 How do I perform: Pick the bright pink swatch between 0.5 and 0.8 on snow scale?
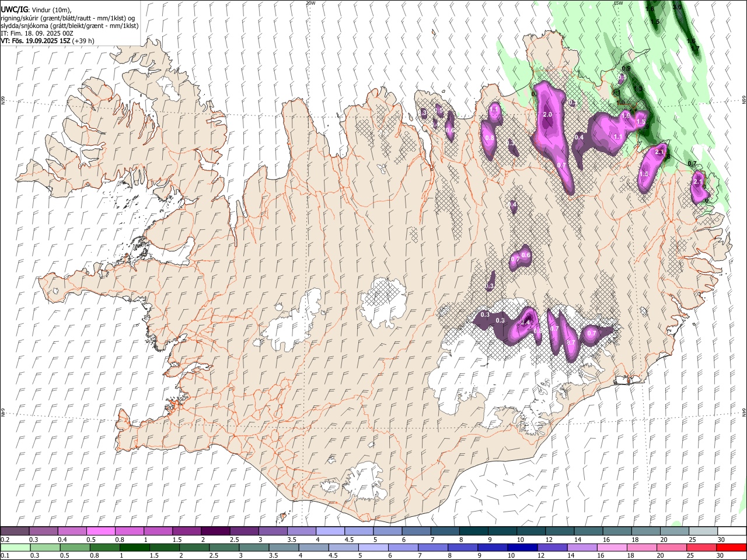(x=100, y=531)
